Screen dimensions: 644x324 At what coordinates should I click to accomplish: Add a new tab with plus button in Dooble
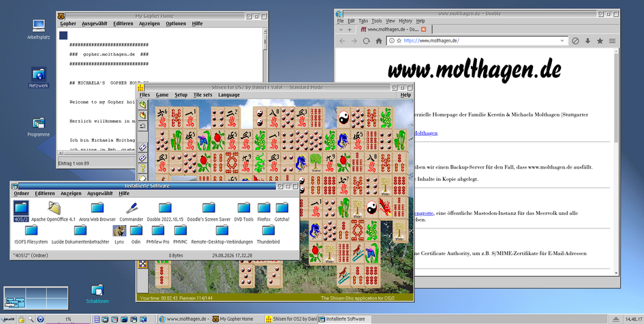click(x=350, y=29)
